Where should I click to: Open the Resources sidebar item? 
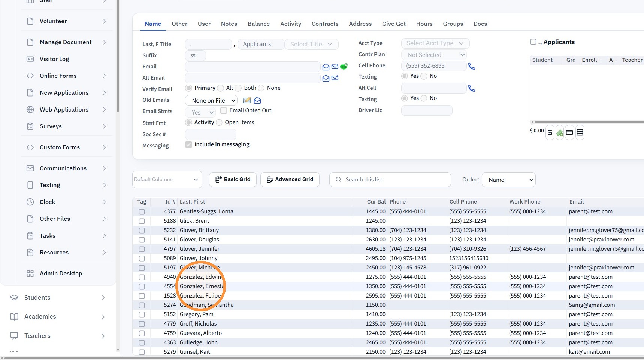66,252
